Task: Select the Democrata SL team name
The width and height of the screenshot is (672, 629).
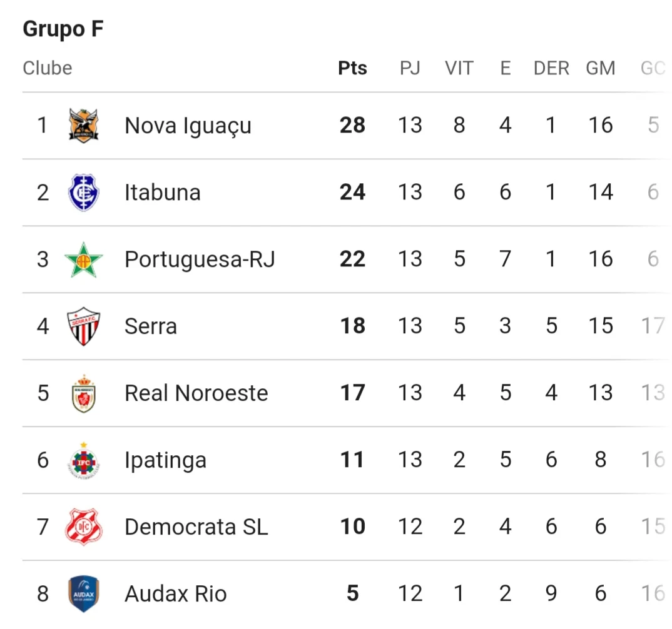Action: click(196, 526)
